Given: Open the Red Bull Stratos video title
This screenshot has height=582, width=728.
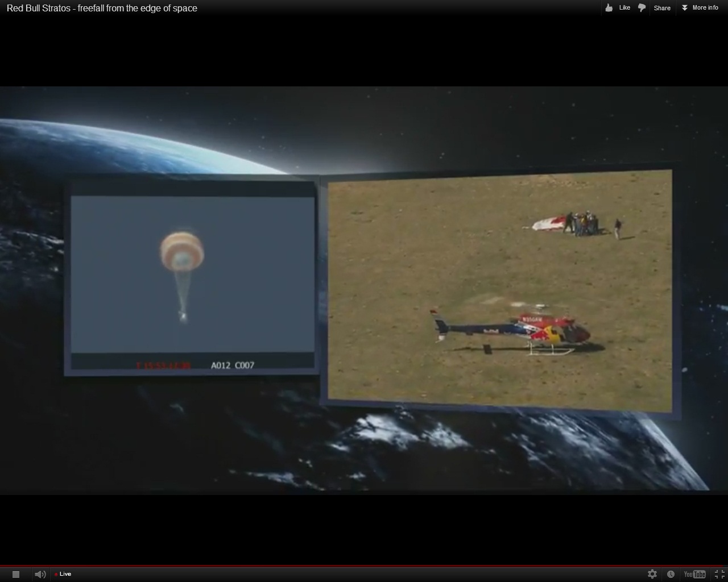Looking at the screenshot, I should click(102, 8).
